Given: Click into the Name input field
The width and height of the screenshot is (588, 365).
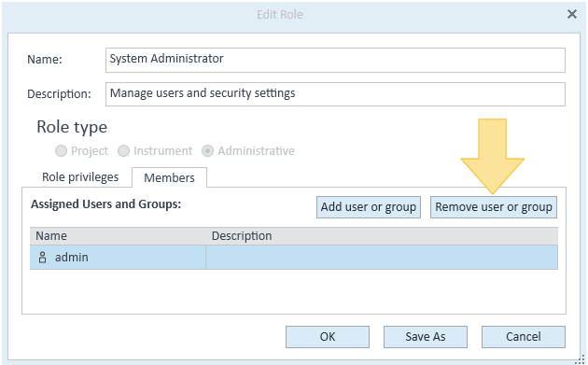Looking at the screenshot, I should click(335, 60).
